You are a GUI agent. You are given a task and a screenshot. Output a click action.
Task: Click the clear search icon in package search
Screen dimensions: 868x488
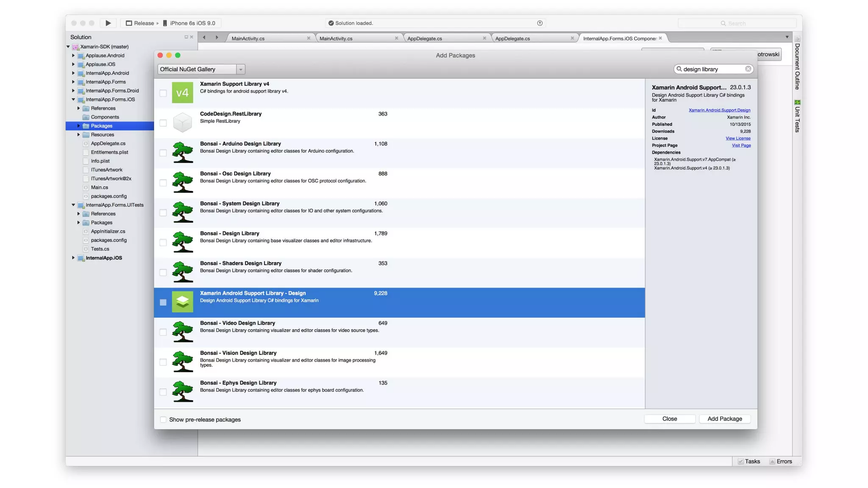pos(748,69)
